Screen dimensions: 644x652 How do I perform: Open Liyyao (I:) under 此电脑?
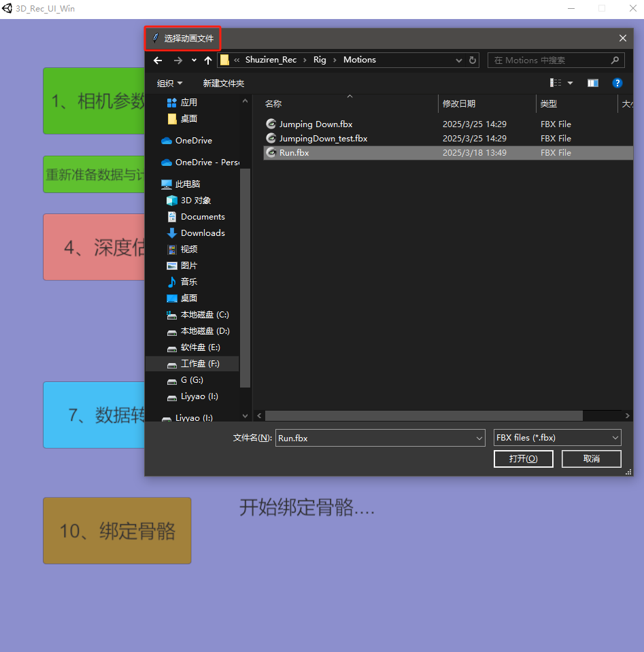click(x=192, y=396)
